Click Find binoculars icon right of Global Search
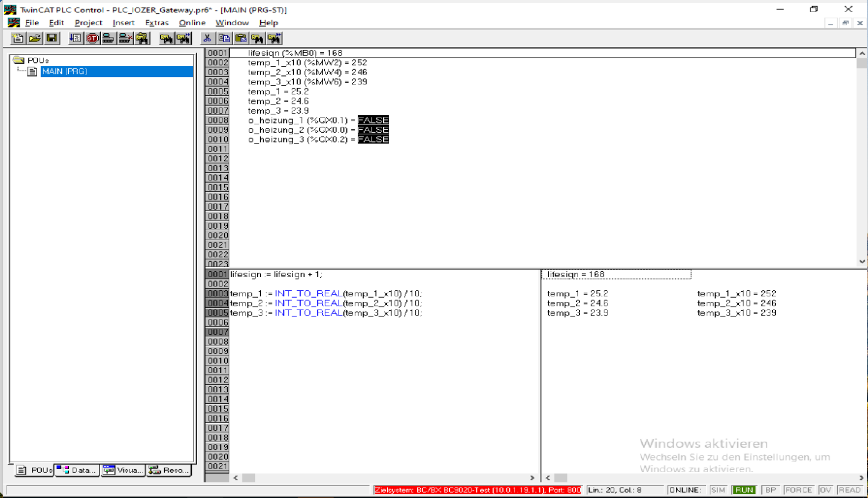868x498 pixels. (x=167, y=38)
